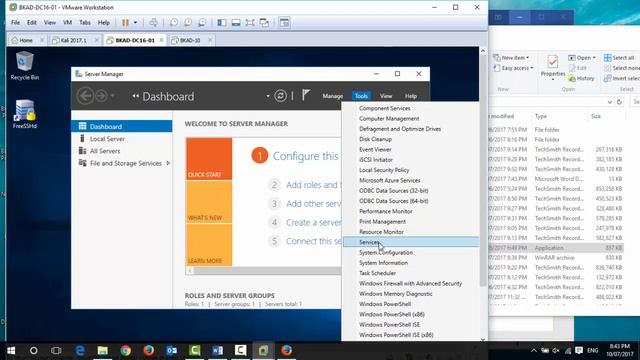This screenshot has width=640, height=360.
Task: Open Server Manager Help menu
Action: pyautogui.click(x=411, y=96)
